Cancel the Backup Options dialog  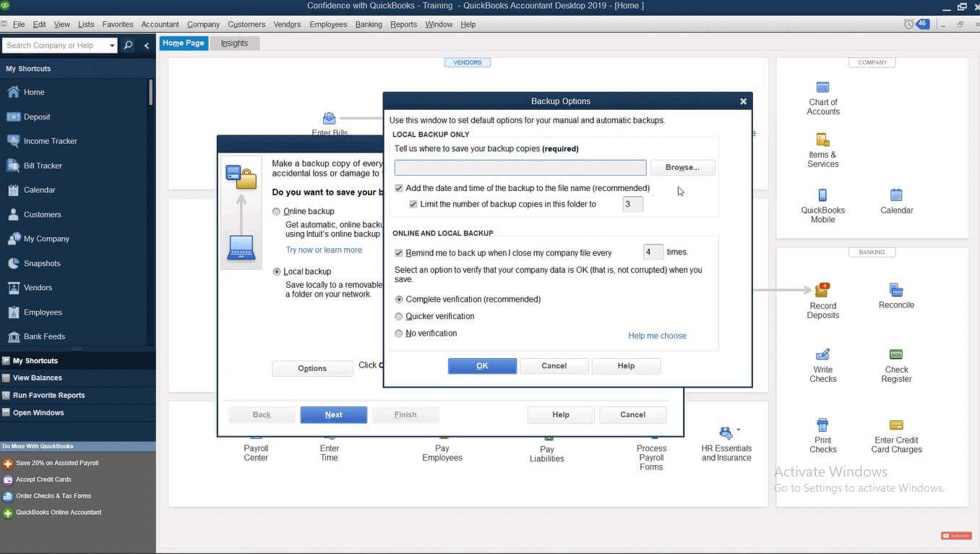click(554, 366)
